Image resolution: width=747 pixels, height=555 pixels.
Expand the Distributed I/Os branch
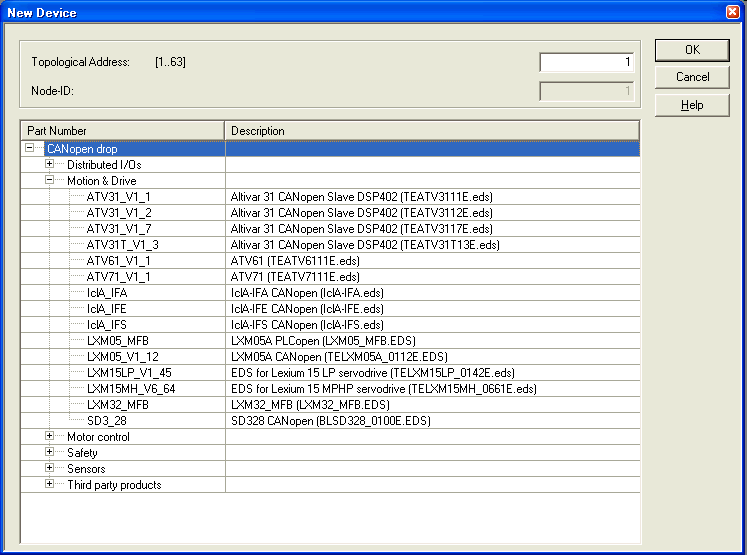(50, 164)
